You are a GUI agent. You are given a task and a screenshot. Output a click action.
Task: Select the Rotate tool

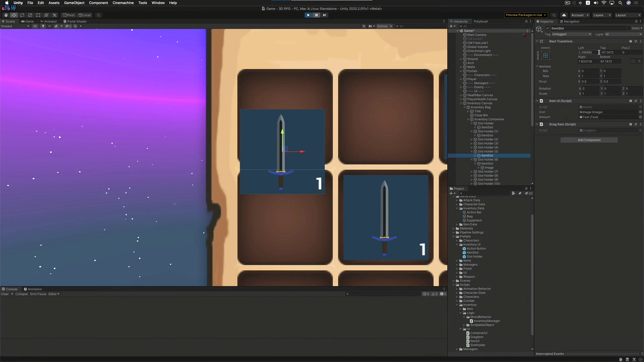pyautogui.click(x=22, y=15)
